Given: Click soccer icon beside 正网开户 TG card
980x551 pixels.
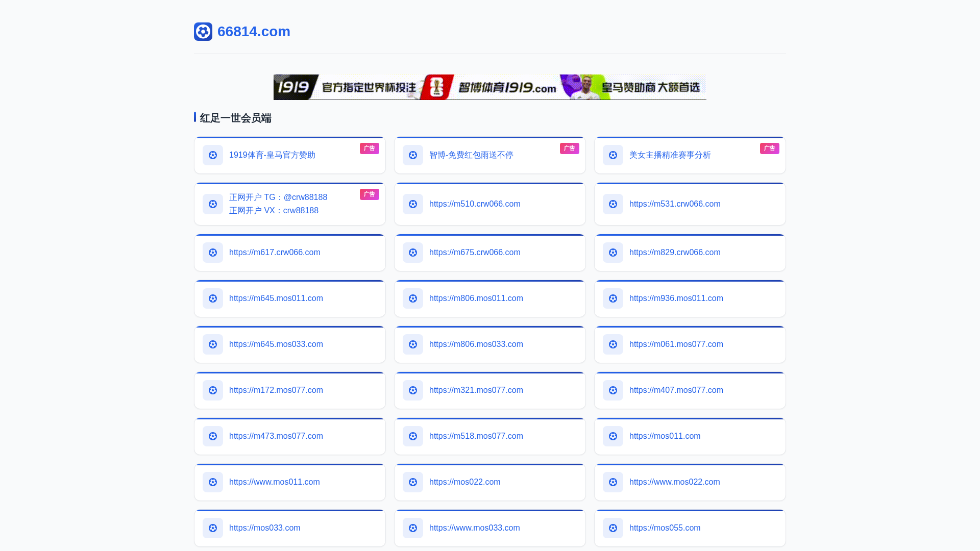Looking at the screenshot, I should pos(213,204).
